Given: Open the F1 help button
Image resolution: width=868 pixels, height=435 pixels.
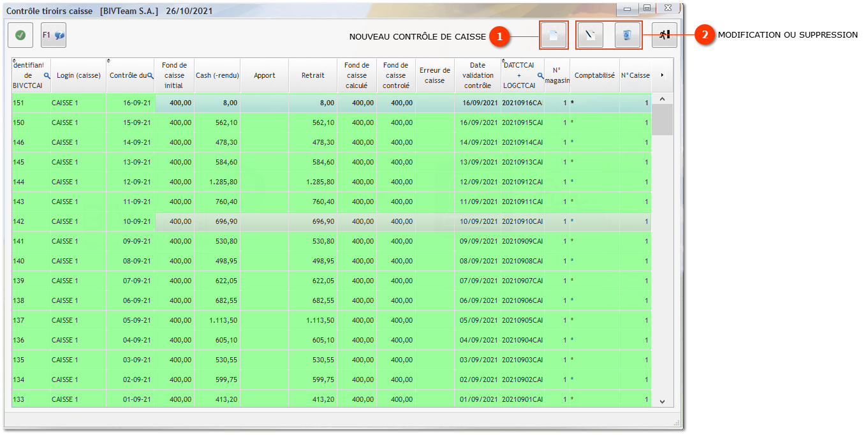Looking at the screenshot, I should (x=54, y=35).
